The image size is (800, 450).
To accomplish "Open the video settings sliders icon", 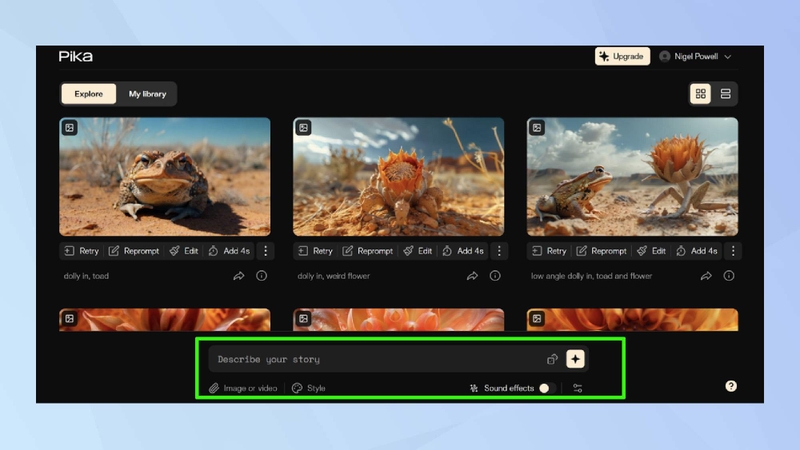I will [578, 388].
